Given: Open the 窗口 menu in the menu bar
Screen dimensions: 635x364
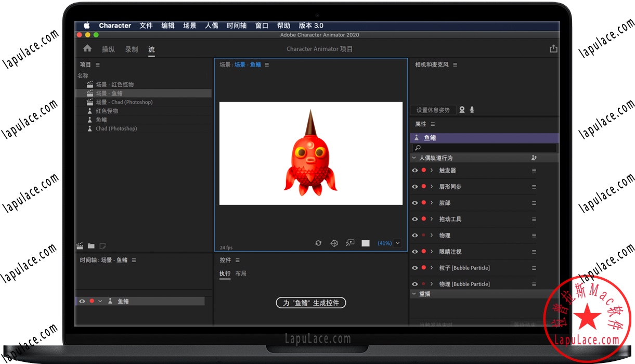Looking at the screenshot, I should click(x=261, y=25).
